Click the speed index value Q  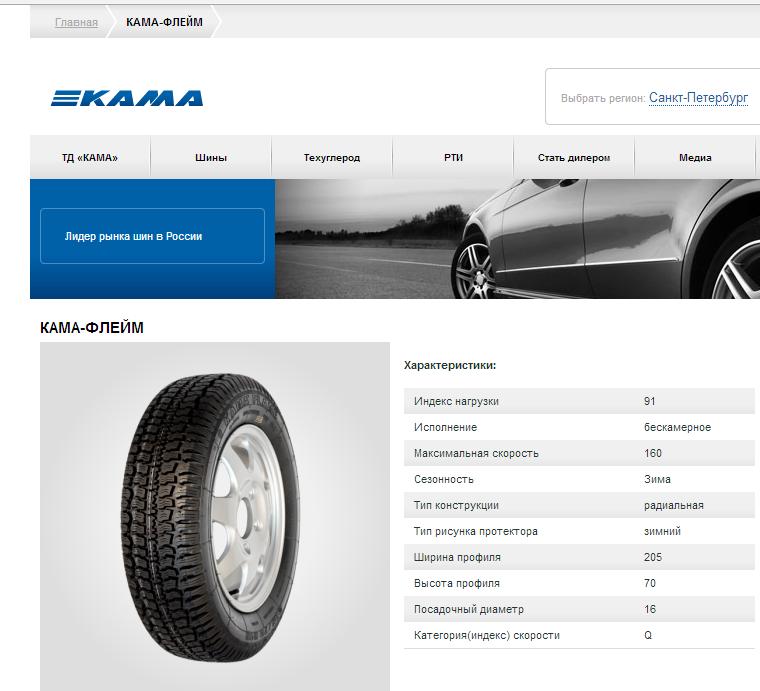tap(648, 635)
